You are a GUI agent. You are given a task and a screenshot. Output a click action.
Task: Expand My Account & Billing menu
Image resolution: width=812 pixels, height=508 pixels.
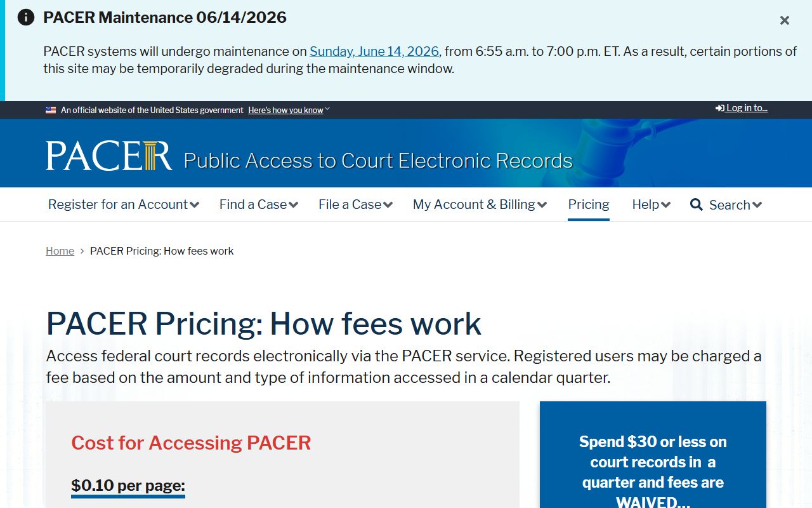(x=480, y=204)
